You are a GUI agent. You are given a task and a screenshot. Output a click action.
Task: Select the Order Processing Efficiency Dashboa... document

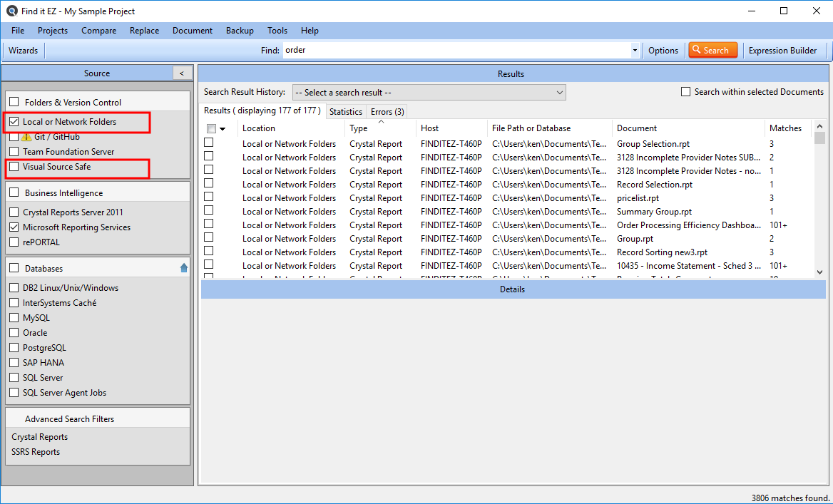tap(689, 225)
